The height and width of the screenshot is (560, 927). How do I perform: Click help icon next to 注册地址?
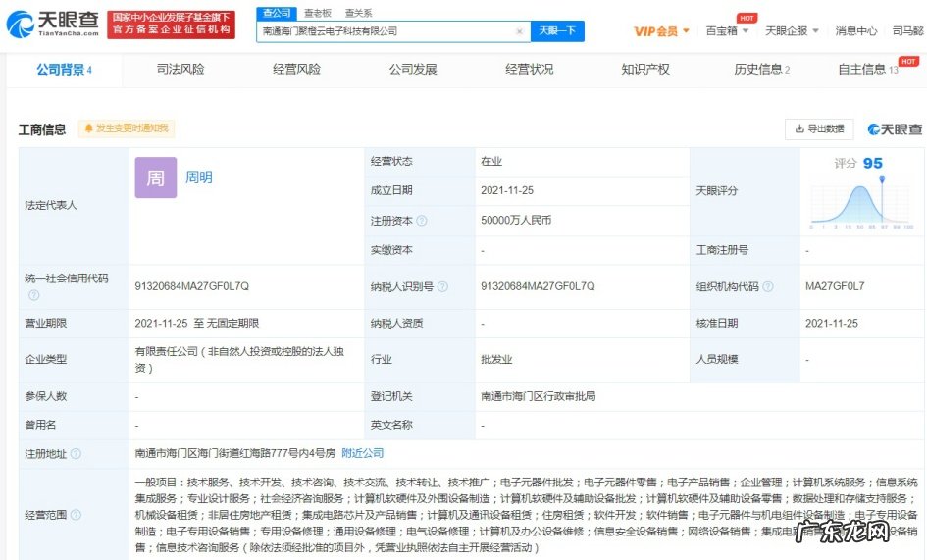76,453
